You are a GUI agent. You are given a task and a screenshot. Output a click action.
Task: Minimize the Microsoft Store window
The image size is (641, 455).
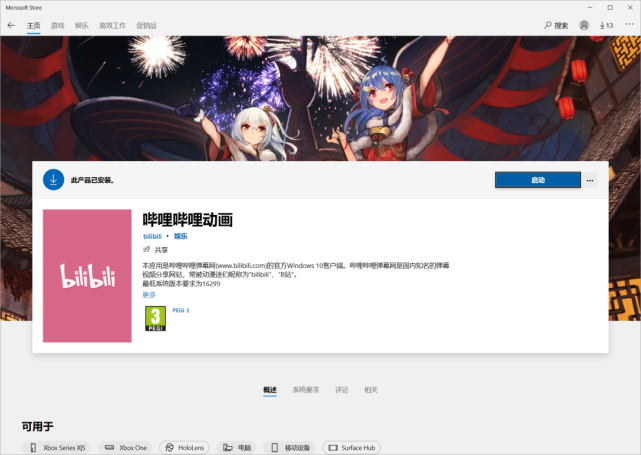tap(590, 7)
